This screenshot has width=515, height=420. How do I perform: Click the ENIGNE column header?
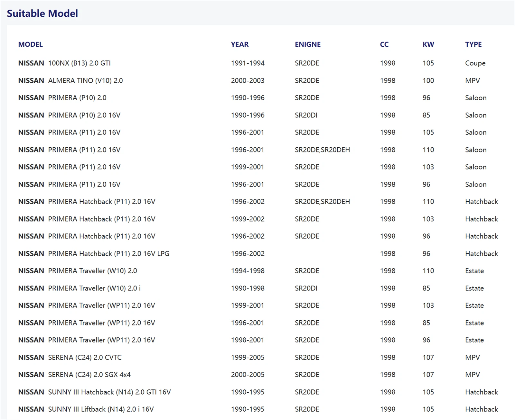[x=307, y=44]
